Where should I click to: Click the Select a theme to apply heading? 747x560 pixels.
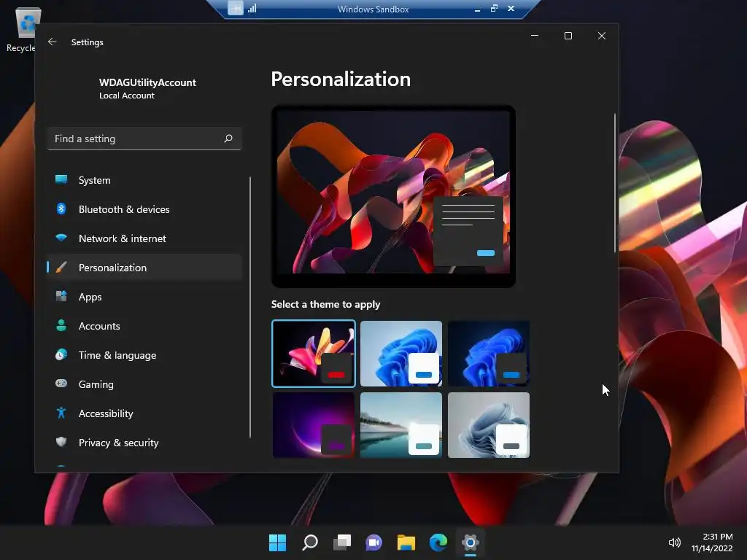[x=326, y=304]
